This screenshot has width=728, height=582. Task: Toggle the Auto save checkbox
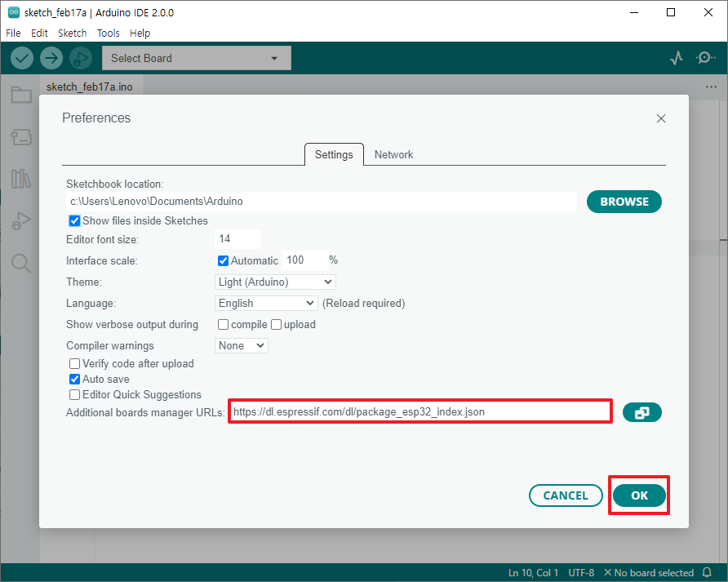[x=74, y=379]
